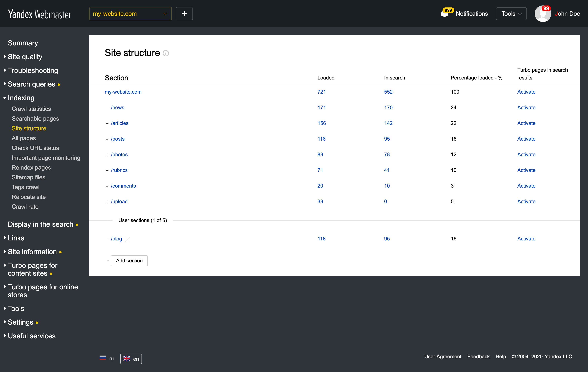Open the Site structure info tooltip icon
This screenshot has height=372, width=588.
(166, 53)
